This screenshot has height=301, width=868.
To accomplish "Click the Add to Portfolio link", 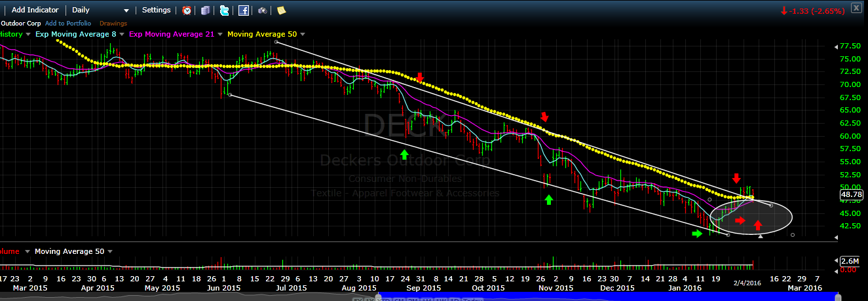I will point(68,23).
